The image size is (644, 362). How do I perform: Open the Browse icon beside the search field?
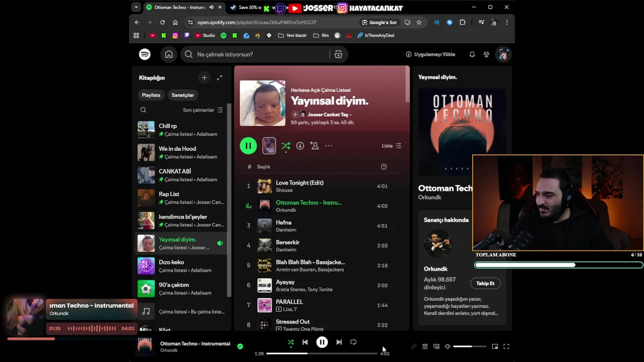click(338, 54)
